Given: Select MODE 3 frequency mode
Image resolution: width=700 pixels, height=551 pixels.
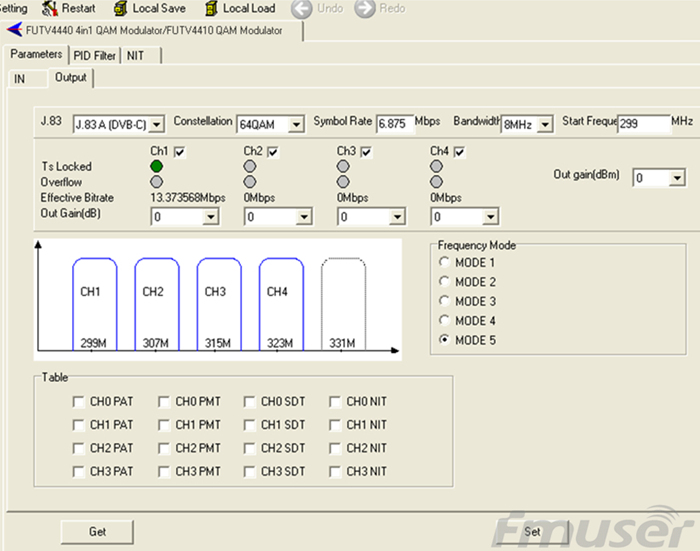Looking at the screenshot, I should pos(444,301).
